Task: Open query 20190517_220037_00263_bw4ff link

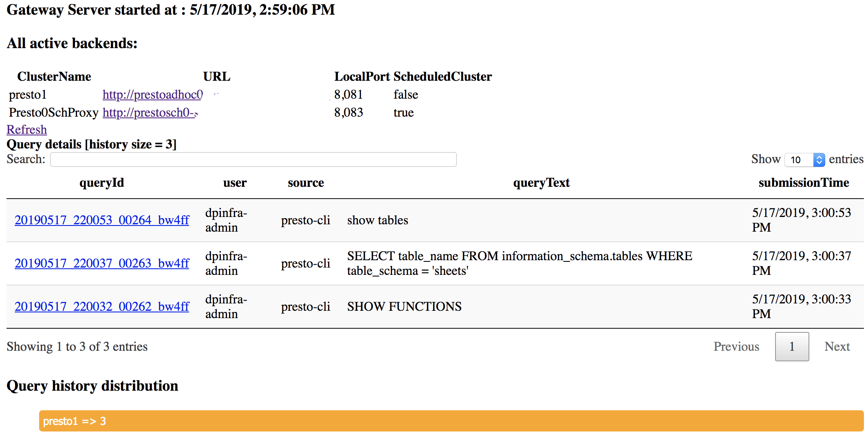Action: (102, 263)
